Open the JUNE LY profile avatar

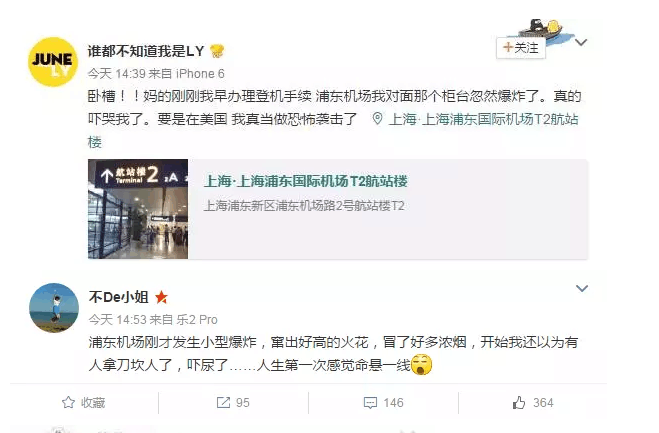(x=53, y=62)
